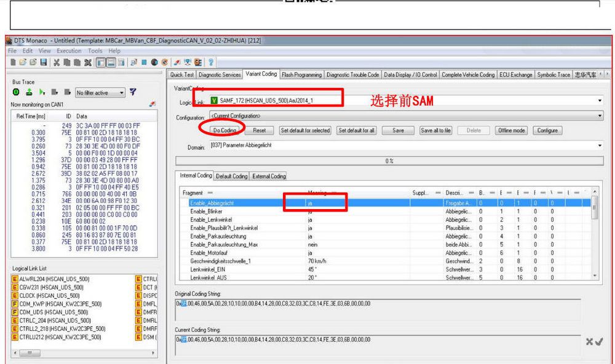Image resolution: width=615 pixels, height=364 pixels.
Task: Click the Copy toolbar icon
Action: [x=66, y=62]
